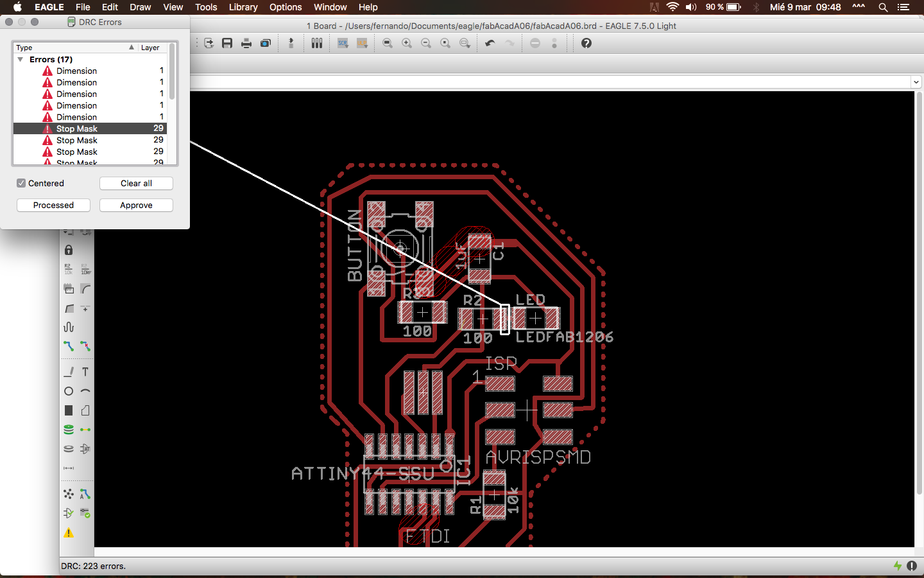Click into the command line input field
Image resolution: width=924 pixels, height=578 pixels.
pyautogui.click(x=549, y=82)
